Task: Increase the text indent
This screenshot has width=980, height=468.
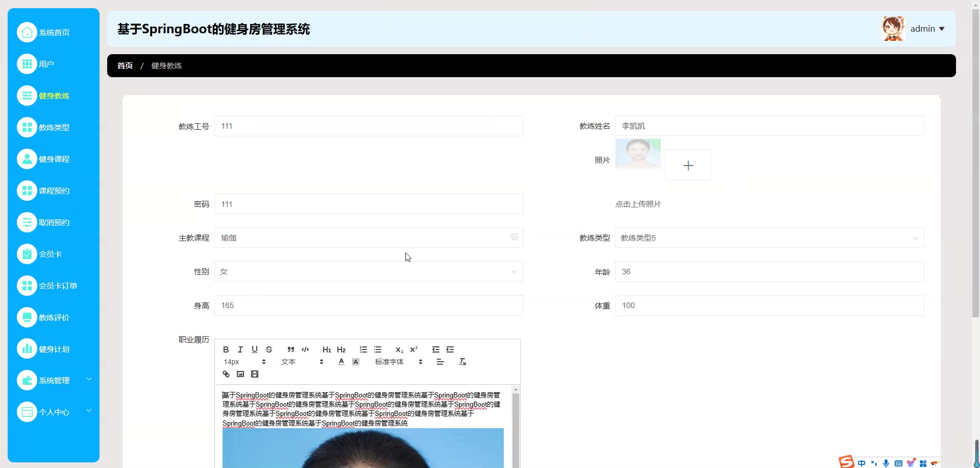Action: coord(450,349)
